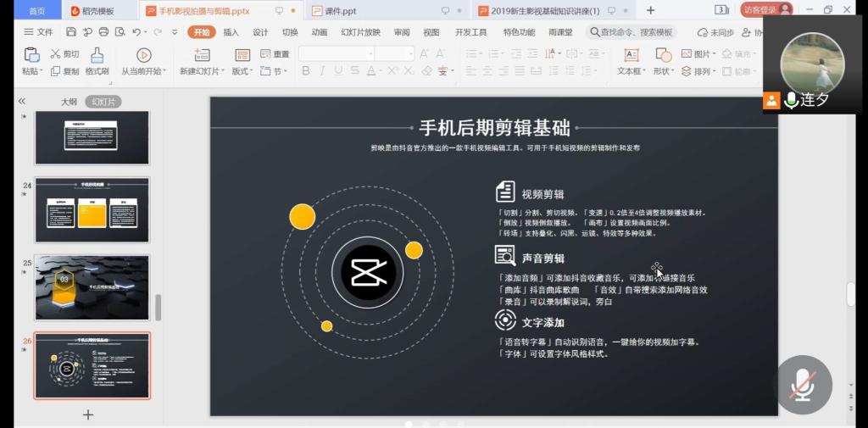Select slide 24 thumbnail
The image size is (868, 428).
(92, 210)
